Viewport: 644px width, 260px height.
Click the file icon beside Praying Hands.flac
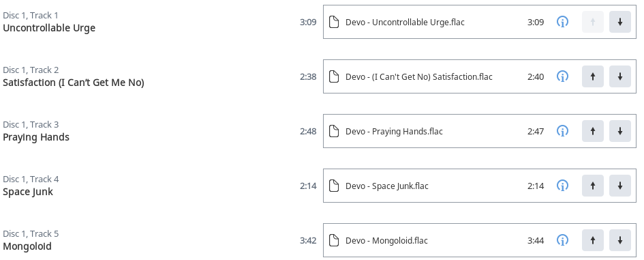335,131
